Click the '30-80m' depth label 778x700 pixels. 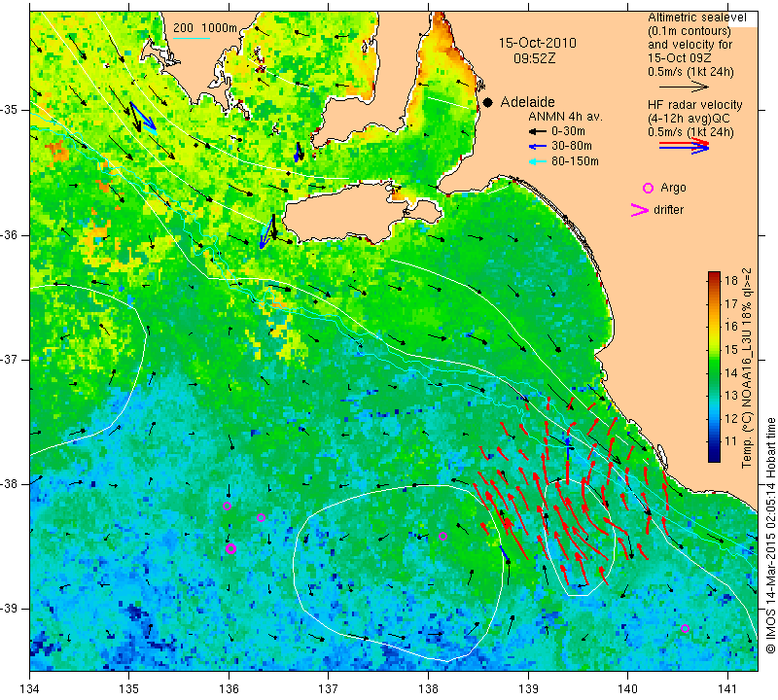click(x=572, y=147)
